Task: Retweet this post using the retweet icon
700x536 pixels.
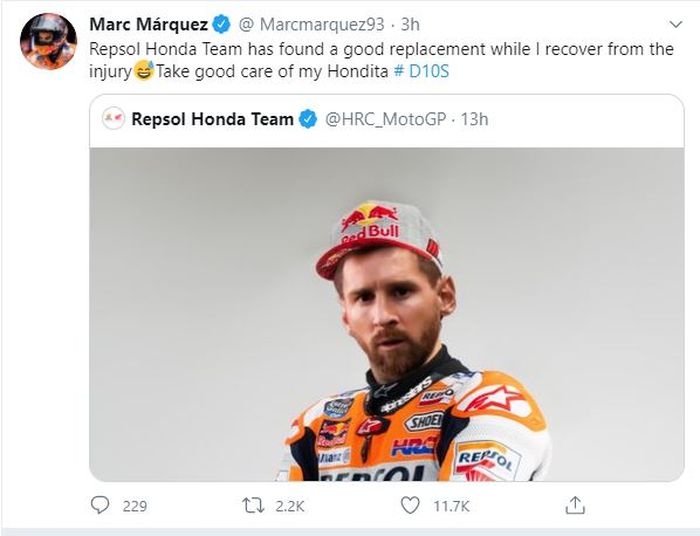Action: click(254, 506)
